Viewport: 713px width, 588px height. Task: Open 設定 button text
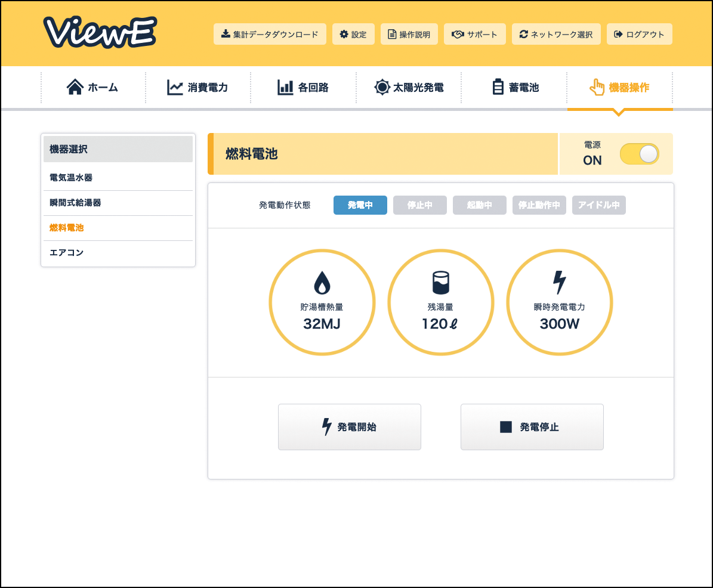pos(359,35)
